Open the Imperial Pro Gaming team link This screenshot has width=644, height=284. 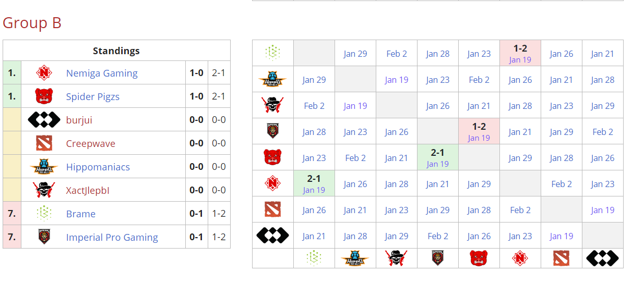(x=112, y=238)
